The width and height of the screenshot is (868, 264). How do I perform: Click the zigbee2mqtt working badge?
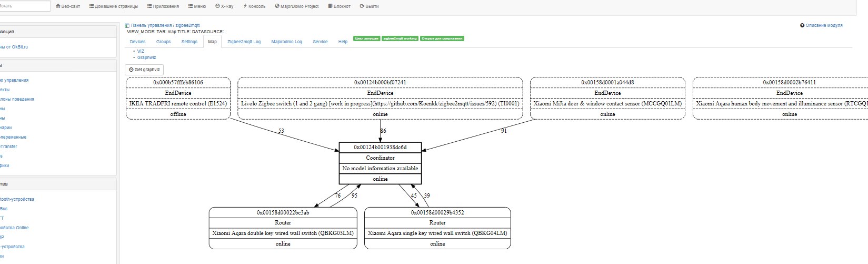[x=400, y=38]
